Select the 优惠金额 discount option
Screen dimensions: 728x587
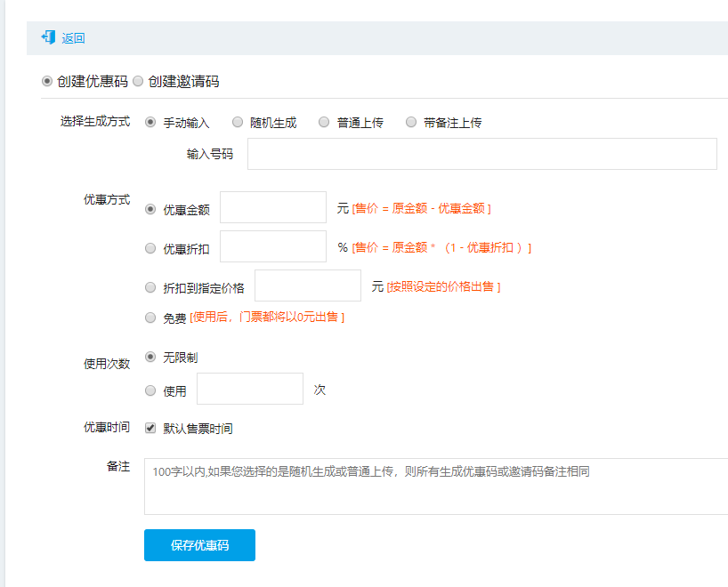tap(150, 209)
